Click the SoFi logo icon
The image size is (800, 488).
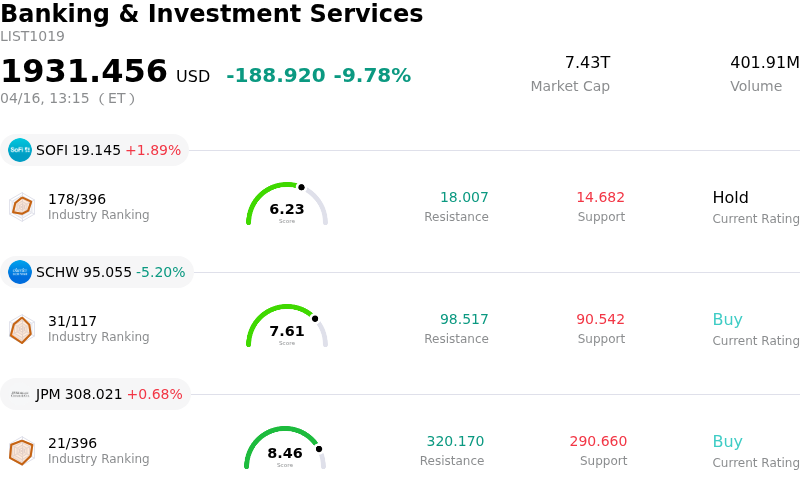pos(20,150)
